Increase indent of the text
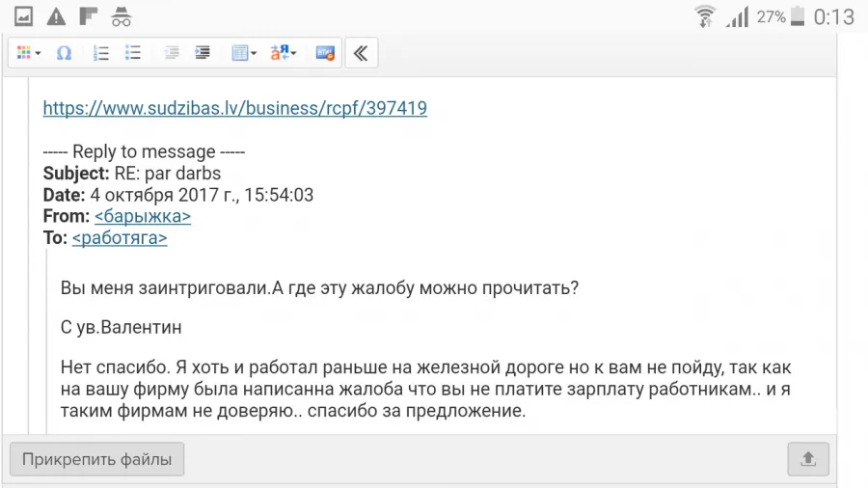The image size is (868, 488). (x=203, y=53)
